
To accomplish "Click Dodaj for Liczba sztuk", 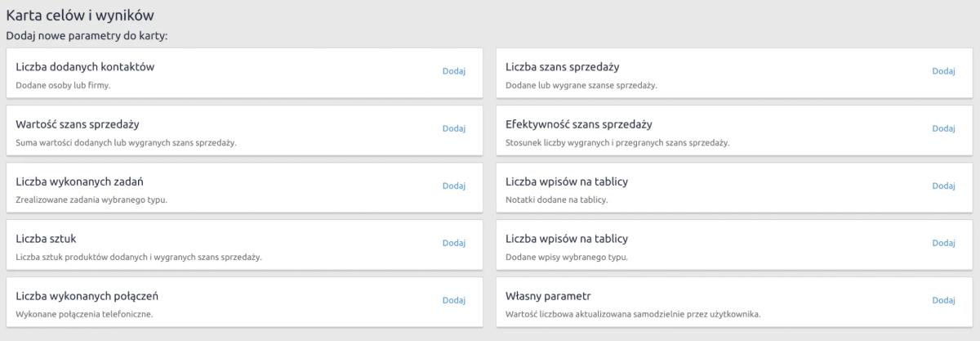I will click(453, 243).
